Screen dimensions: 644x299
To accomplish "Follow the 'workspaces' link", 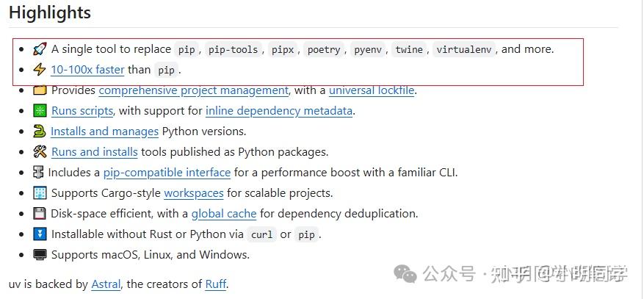I will tap(194, 193).
